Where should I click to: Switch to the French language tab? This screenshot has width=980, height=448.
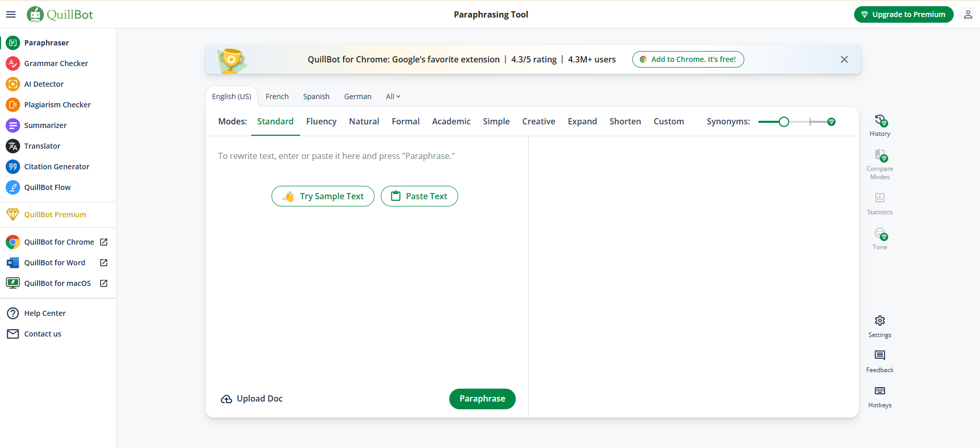pos(277,97)
